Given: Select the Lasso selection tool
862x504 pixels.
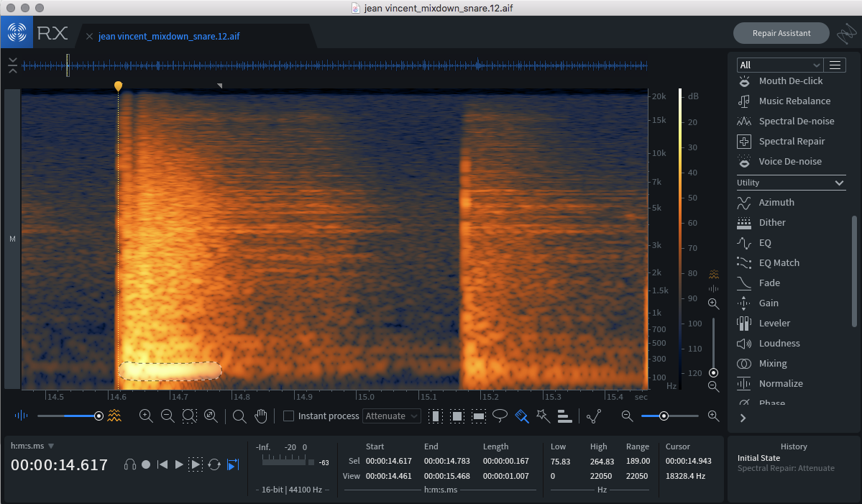Looking at the screenshot, I should (500, 416).
